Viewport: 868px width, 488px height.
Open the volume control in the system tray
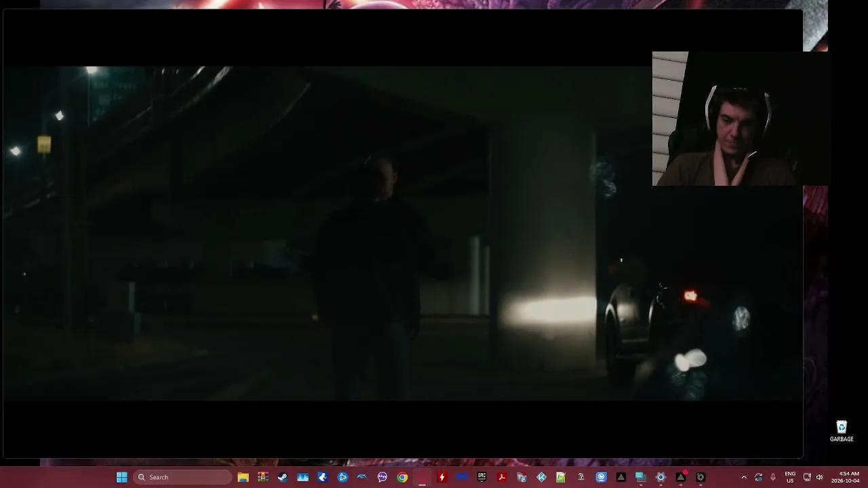pos(819,477)
